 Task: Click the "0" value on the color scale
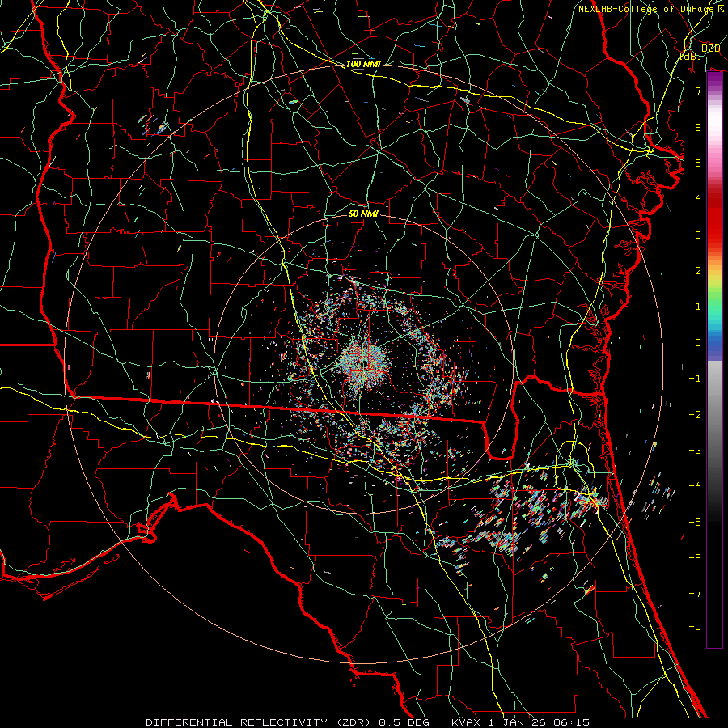coord(698,343)
